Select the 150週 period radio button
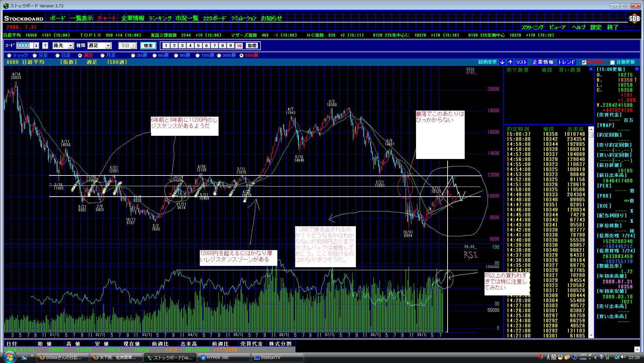 click(x=197, y=55)
